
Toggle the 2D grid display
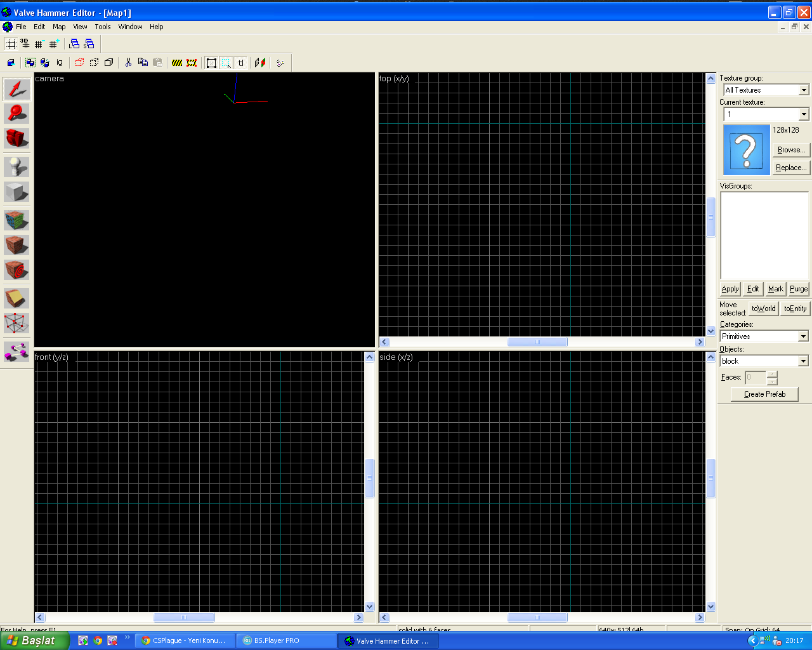coord(11,44)
